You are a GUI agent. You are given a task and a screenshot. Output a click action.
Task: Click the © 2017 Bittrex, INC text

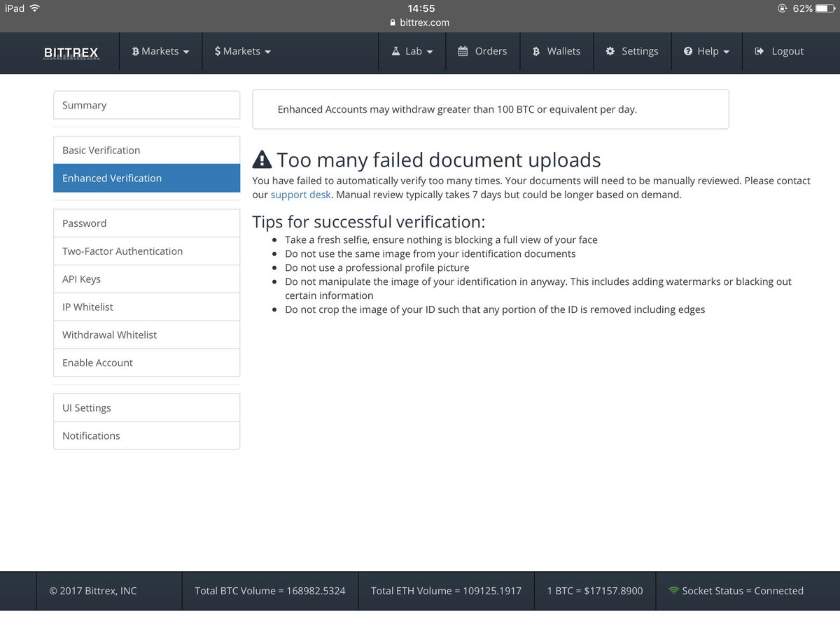(x=93, y=591)
